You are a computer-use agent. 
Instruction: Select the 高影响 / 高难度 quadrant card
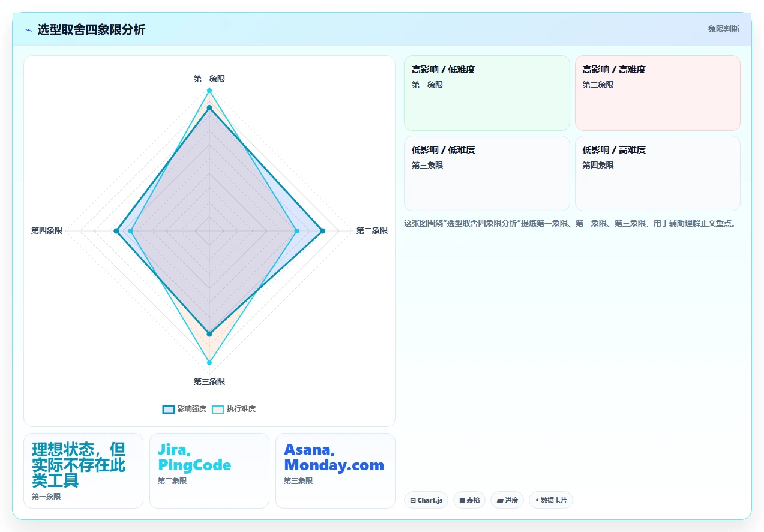tap(658, 93)
